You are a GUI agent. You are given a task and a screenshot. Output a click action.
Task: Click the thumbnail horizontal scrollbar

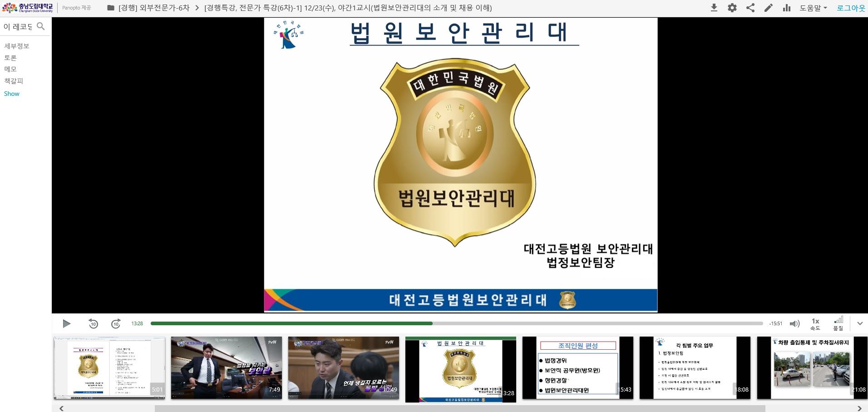click(x=460, y=408)
